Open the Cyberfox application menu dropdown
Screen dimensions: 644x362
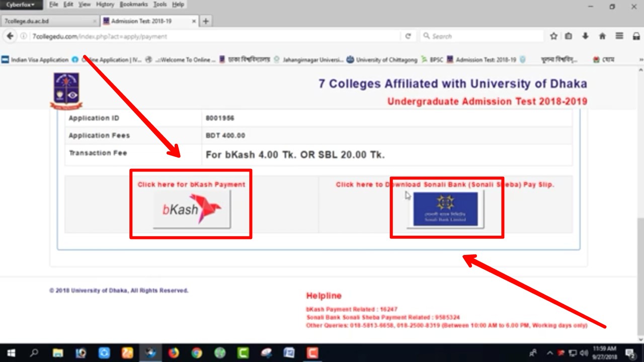[x=21, y=5]
